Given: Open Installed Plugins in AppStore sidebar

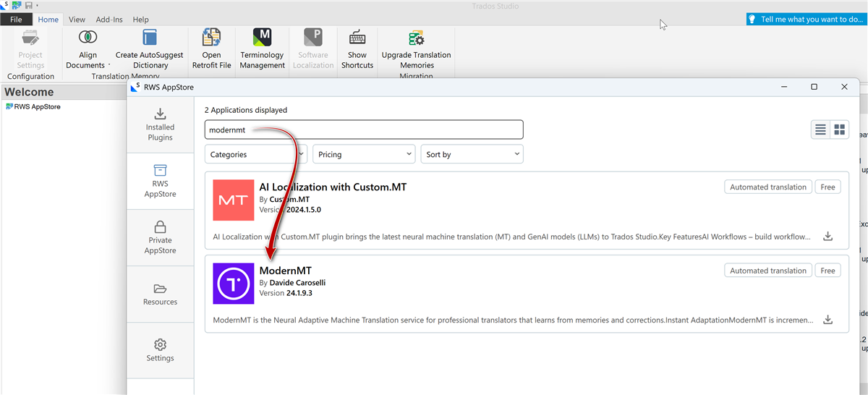Looking at the screenshot, I should [x=160, y=124].
